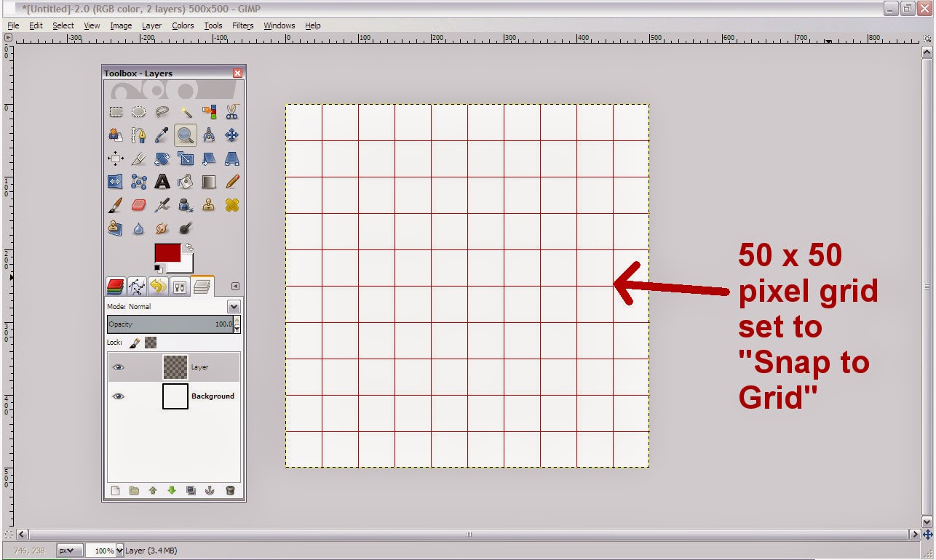Open the Edit menu
The image size is (936, 560).
(36, 25)
